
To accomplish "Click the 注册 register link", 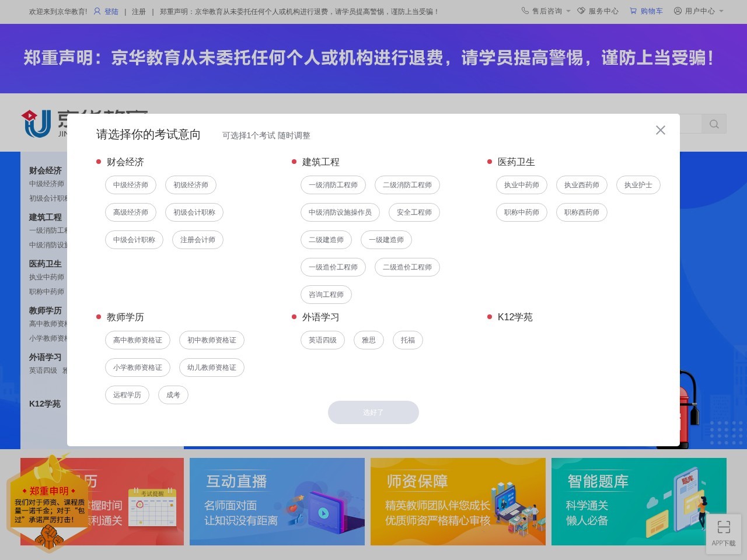I will pos(139,11).
